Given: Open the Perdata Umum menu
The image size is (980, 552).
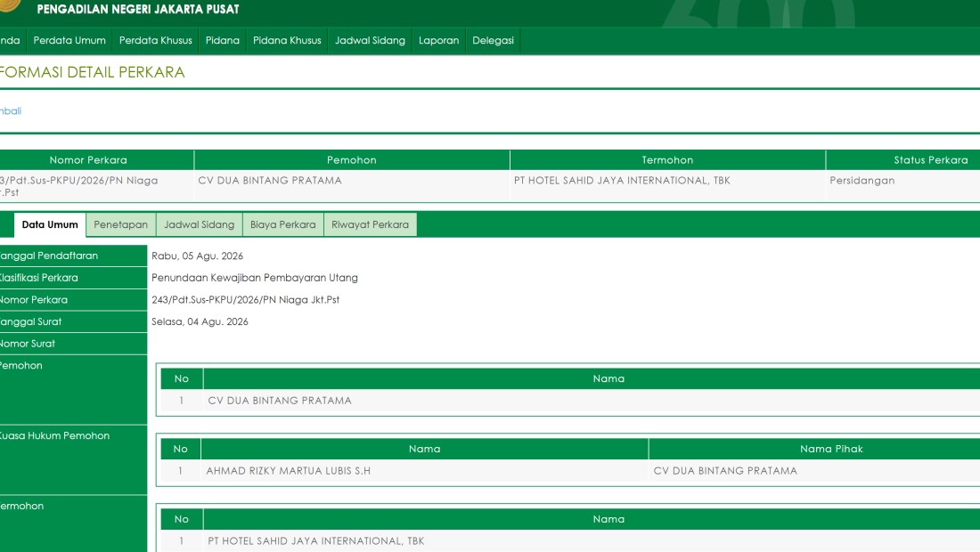Looking at the screenshot, I should (69, 41).
